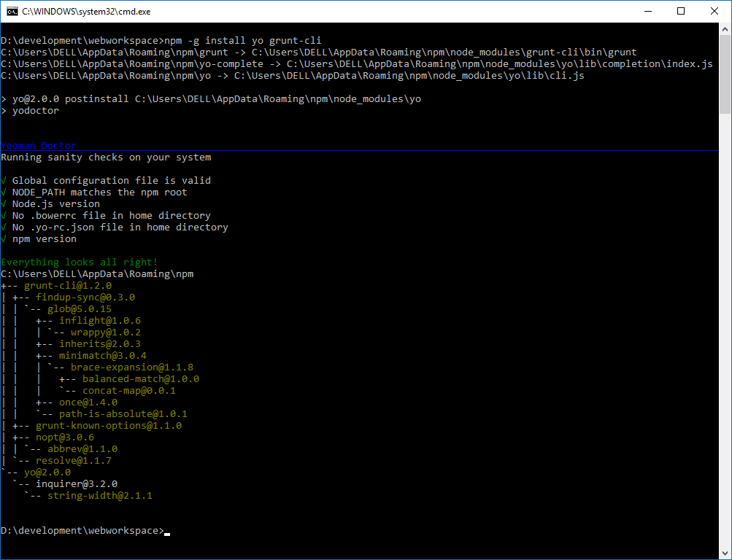The height and width of the screenshot is (560, 732).
Task: Click the green check next to 'npm version'
Action: pyautogui.click(x=4, y=238)
